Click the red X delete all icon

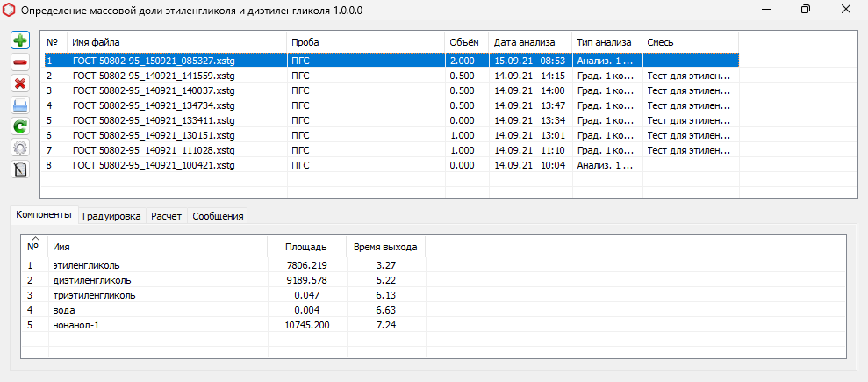20,83
